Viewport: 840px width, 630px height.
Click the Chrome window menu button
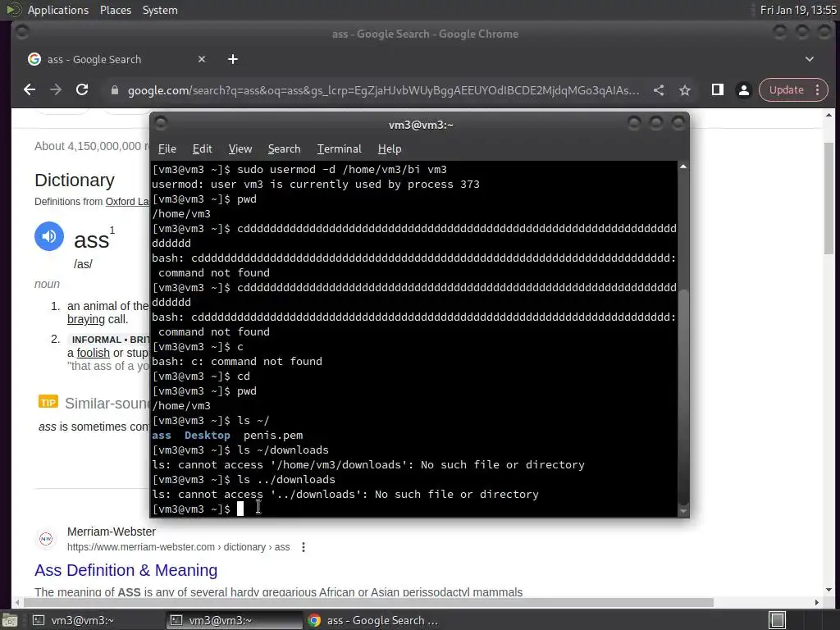coord(22,33)
